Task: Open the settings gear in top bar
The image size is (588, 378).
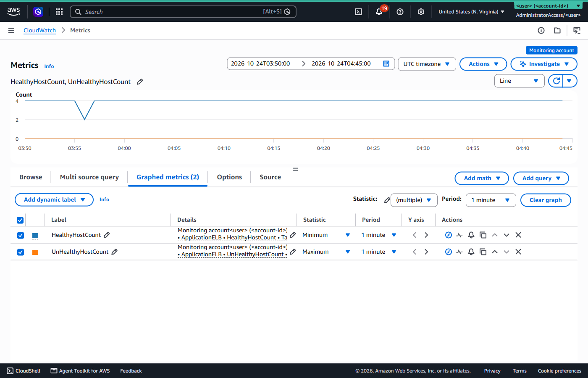Action: [x=421, y=12]
